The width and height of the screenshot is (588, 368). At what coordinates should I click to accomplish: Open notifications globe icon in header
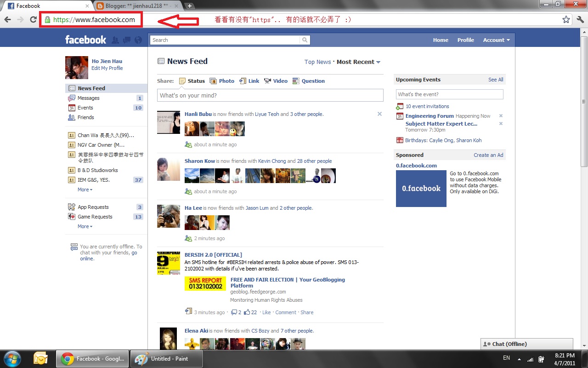[x=138, y=40]
